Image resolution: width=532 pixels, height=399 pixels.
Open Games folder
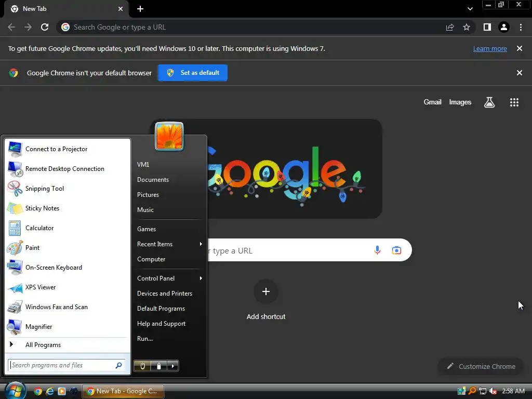coord(170,229)
